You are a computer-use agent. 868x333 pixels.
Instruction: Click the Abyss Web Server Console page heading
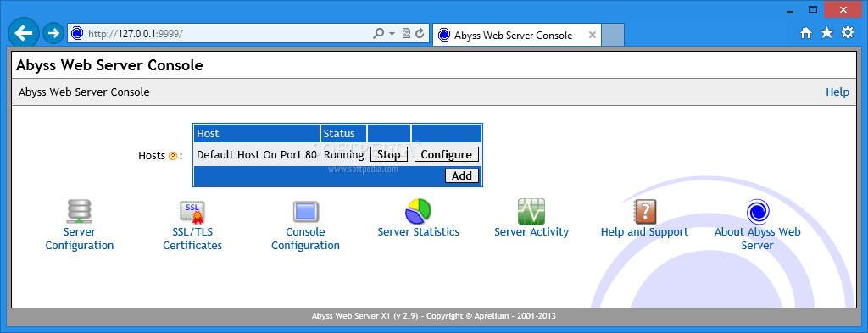point(109,65)
